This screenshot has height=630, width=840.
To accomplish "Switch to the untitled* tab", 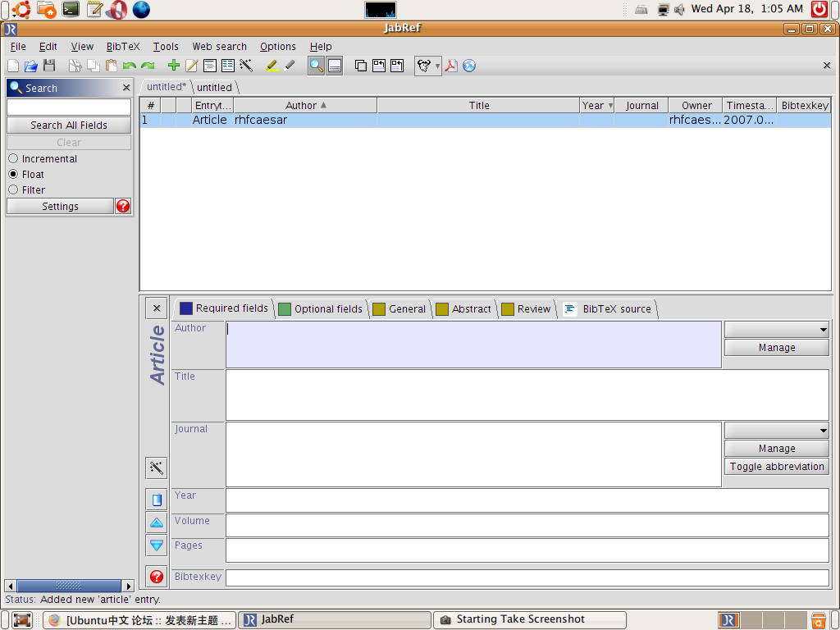I will 166,87.
